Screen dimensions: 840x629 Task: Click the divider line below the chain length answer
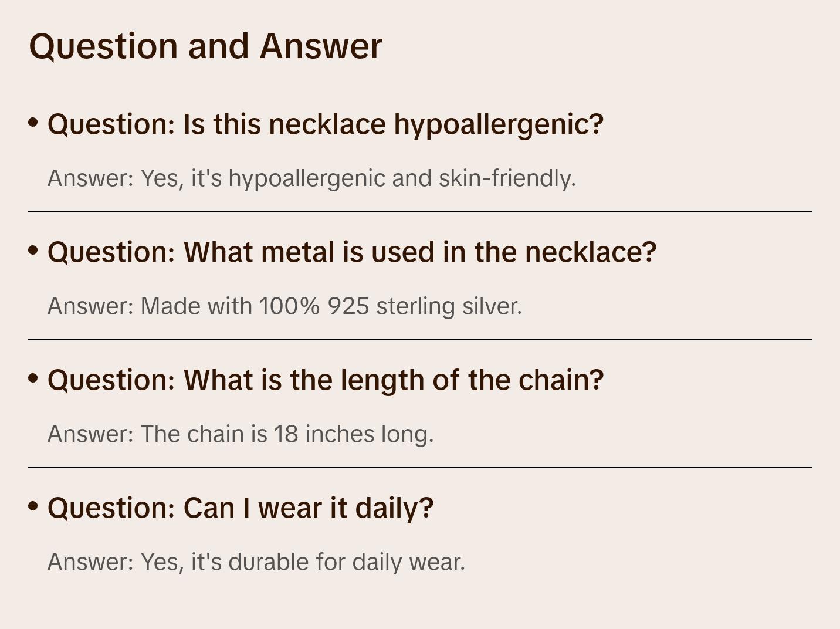pos(420,468)
